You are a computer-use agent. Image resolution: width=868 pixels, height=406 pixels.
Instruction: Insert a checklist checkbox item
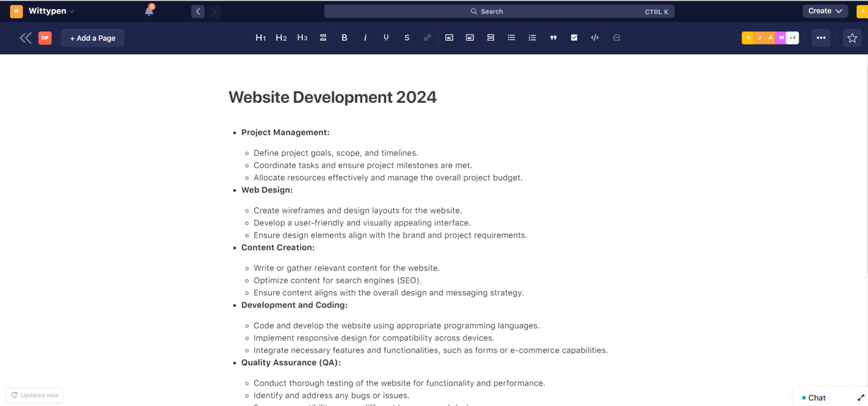pos(574,38)
